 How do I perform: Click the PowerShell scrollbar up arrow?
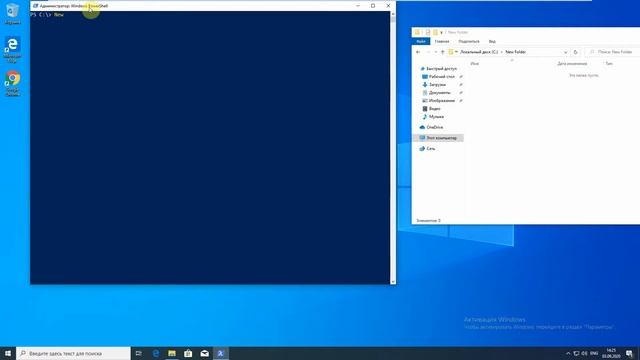pos(393,14)
